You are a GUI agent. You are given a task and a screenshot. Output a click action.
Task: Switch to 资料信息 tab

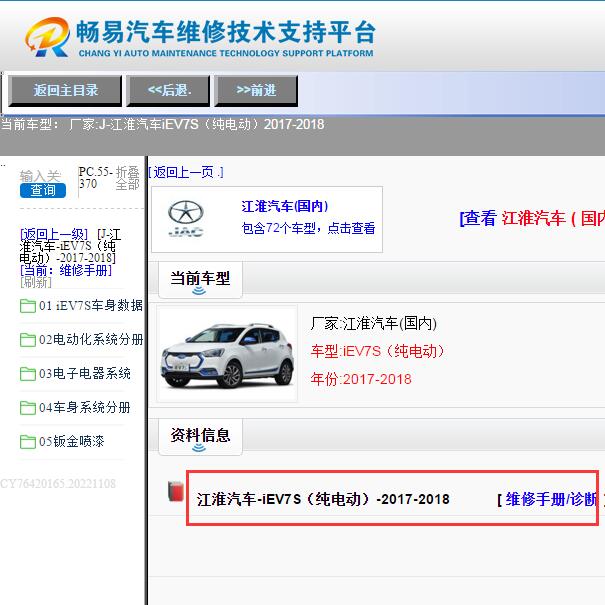pos(200,436)
